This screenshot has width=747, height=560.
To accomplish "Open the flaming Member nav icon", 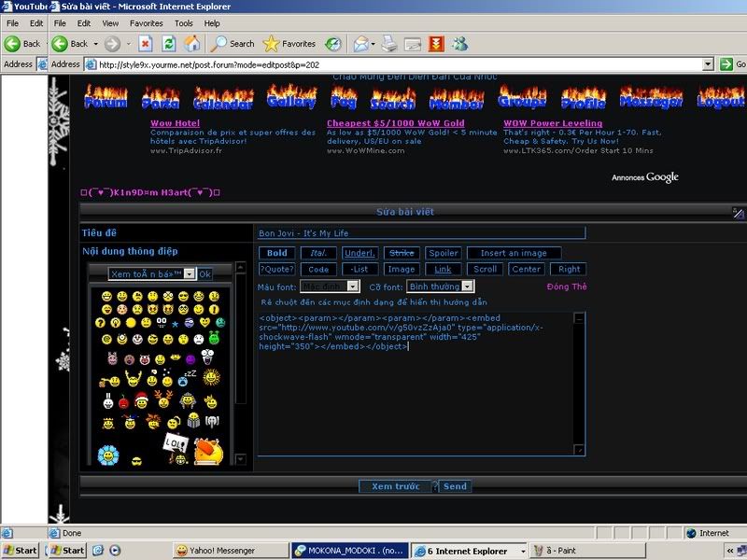I will coord(457,99).
